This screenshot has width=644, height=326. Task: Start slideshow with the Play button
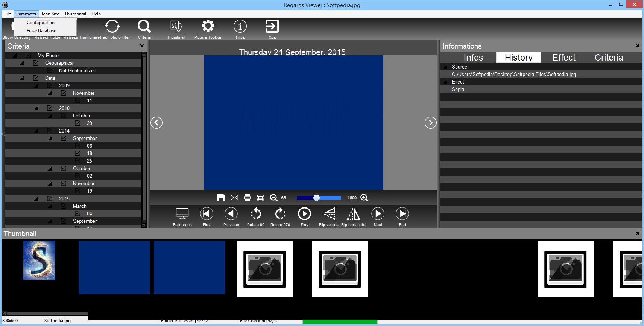[x=304, y=214]
